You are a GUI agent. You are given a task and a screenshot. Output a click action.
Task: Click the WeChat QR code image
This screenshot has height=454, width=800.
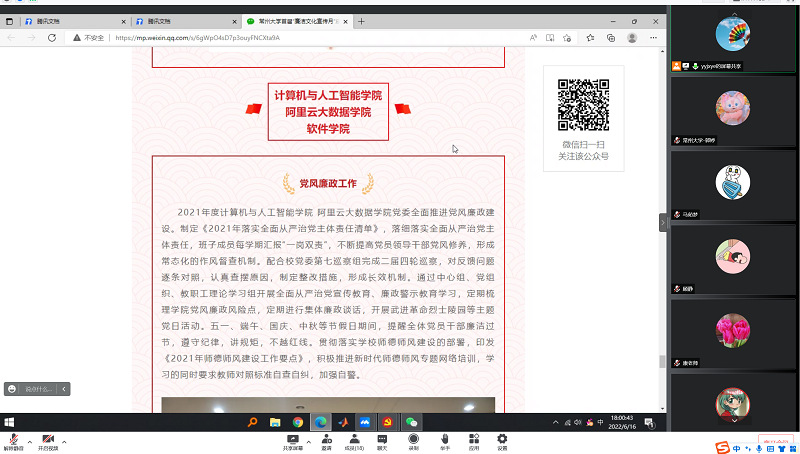(x=583, y=105)
